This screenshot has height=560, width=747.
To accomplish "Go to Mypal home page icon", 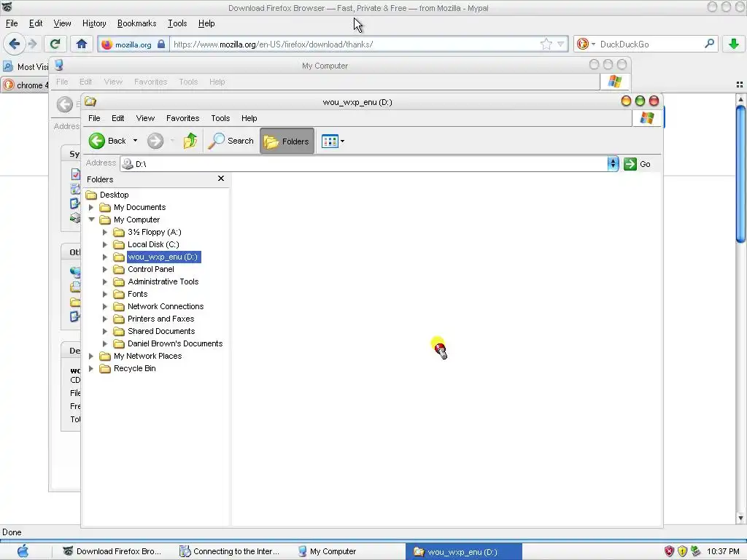I will [82, 44].
